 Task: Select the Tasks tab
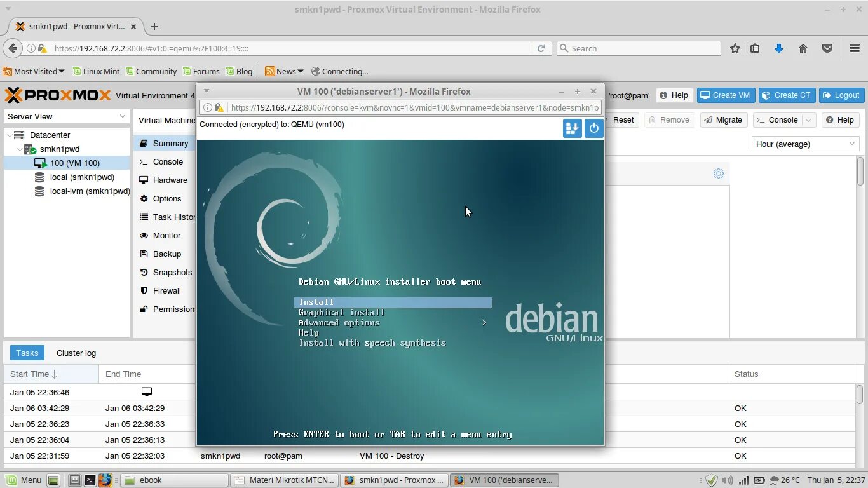point(27,353)
